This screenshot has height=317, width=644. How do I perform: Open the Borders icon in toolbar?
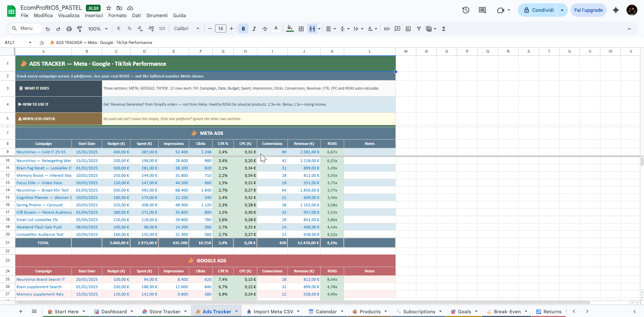301,29
